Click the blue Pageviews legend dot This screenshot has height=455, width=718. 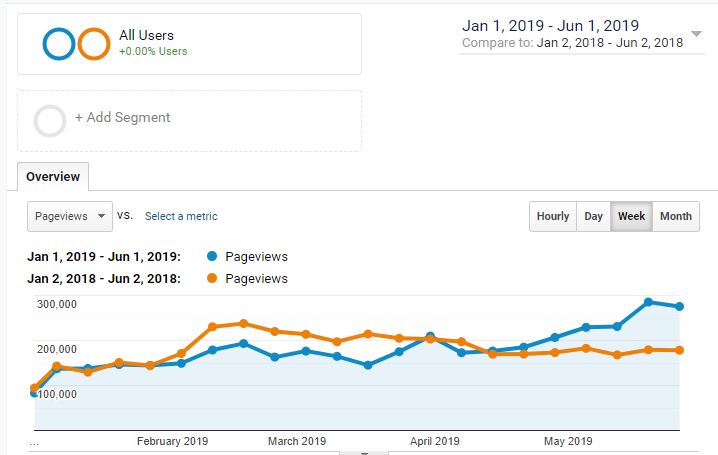point(211,256)
